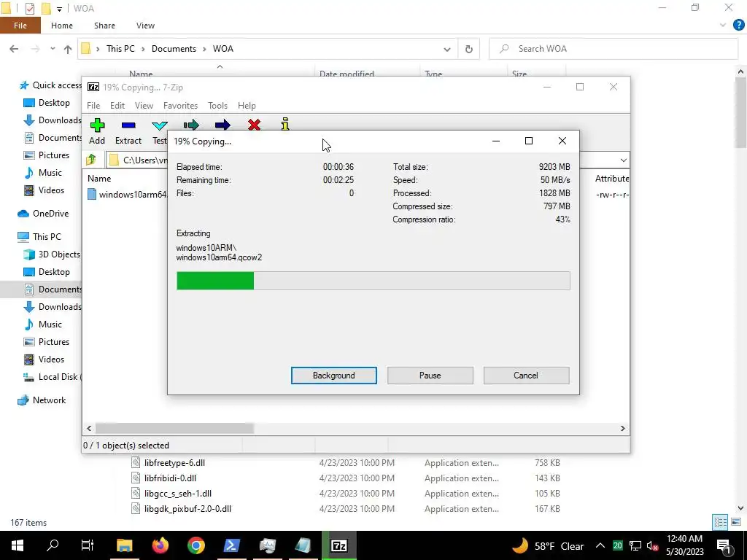The width and height of the screenshot is (747, 560).
Task: Open PowerShell from the taskbar
Action: pyautogui.click(x=231, y=545)
